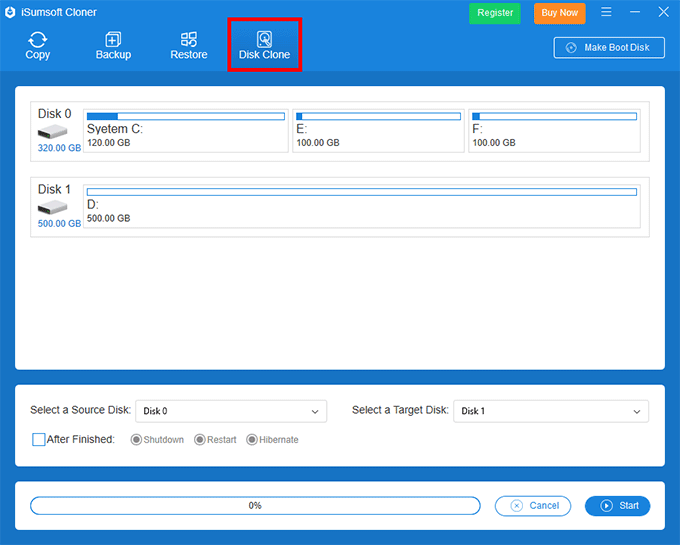Click the Make Boot Disk button
Screen dimensions: 680x545
[x=609, y=48]
